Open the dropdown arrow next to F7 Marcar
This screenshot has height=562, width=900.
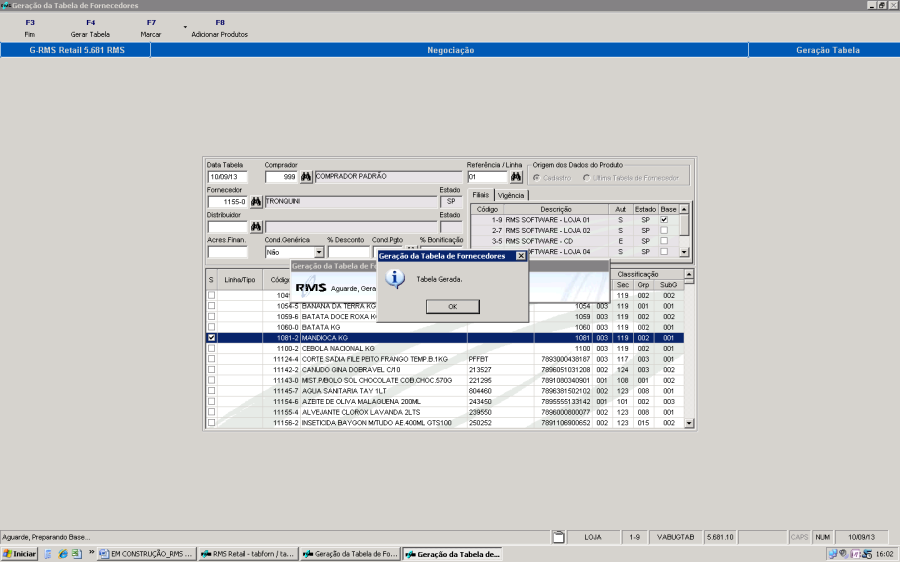185,26
